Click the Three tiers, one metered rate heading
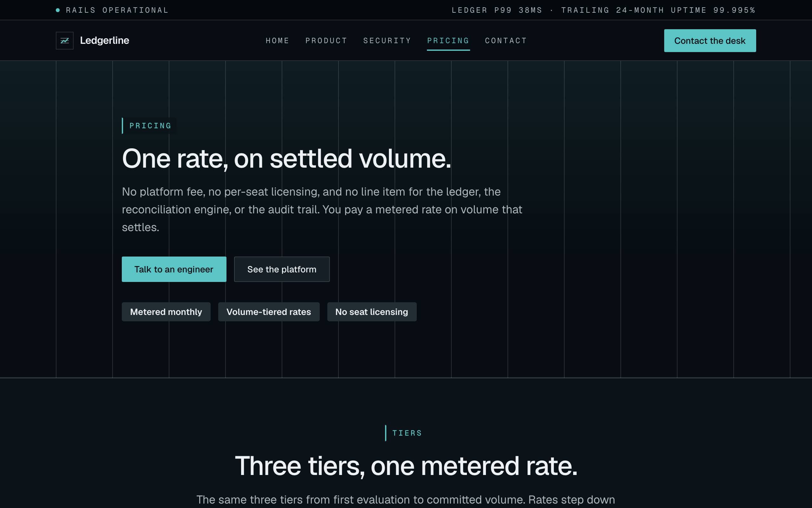This screenshot has width=812, height=508. tap(406, 466)
